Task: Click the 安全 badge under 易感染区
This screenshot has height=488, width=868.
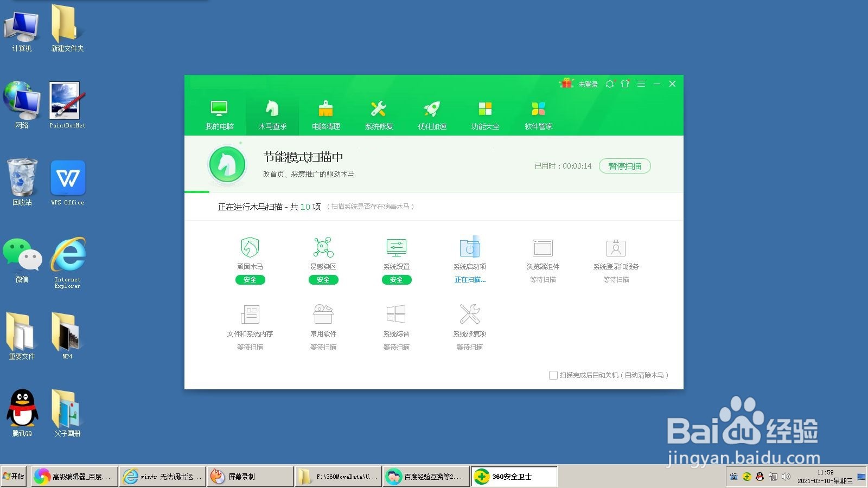Action: click(323, 280)
